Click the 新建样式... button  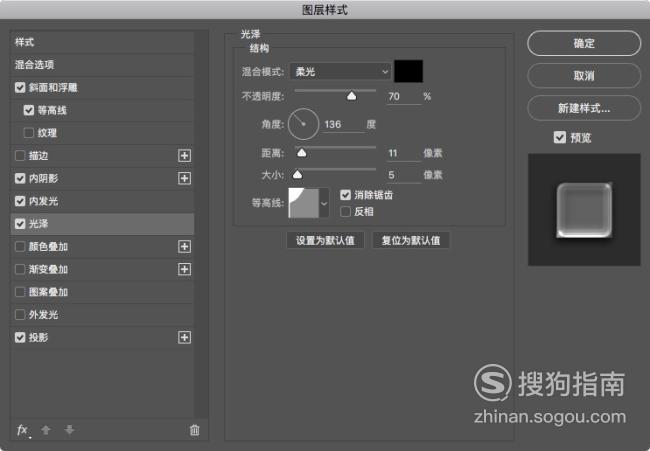click(584, 108)
